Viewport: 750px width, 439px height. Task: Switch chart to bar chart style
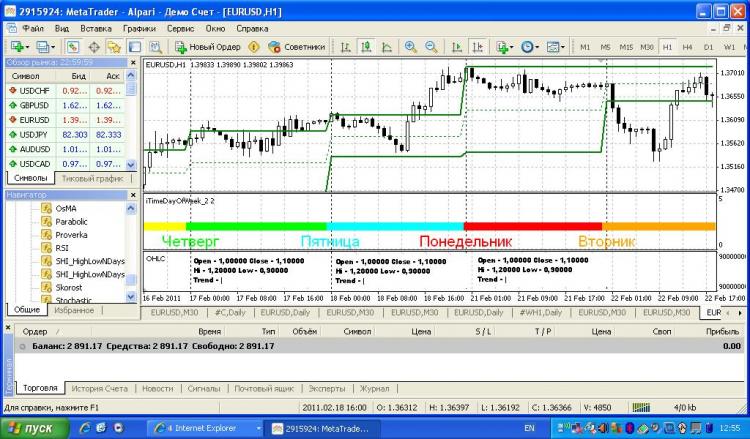[x=345, y=47]
